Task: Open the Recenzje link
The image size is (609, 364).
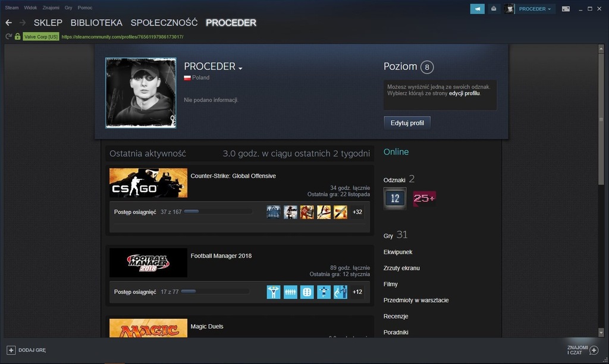Action: [395, 316]
